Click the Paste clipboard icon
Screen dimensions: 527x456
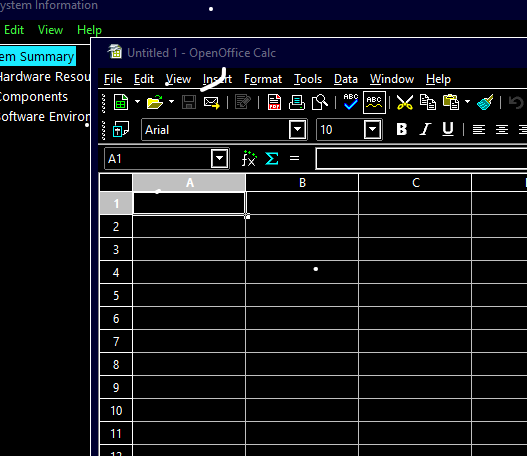pos(451,102)
